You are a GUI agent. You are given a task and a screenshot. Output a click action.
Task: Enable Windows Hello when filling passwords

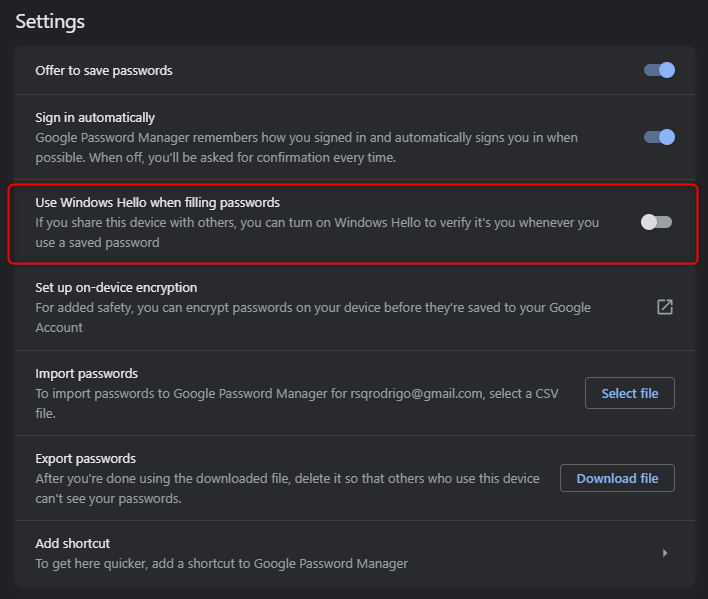(657, 222)
